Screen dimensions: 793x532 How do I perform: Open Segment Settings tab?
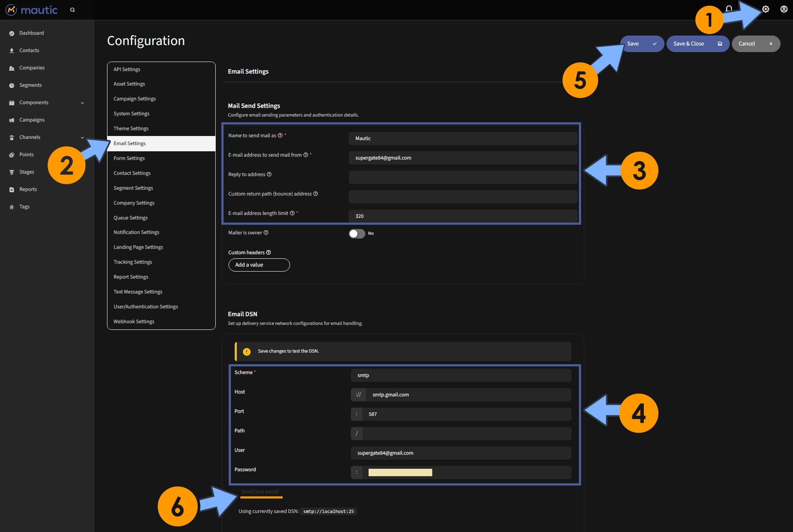[x=161, y=188]
